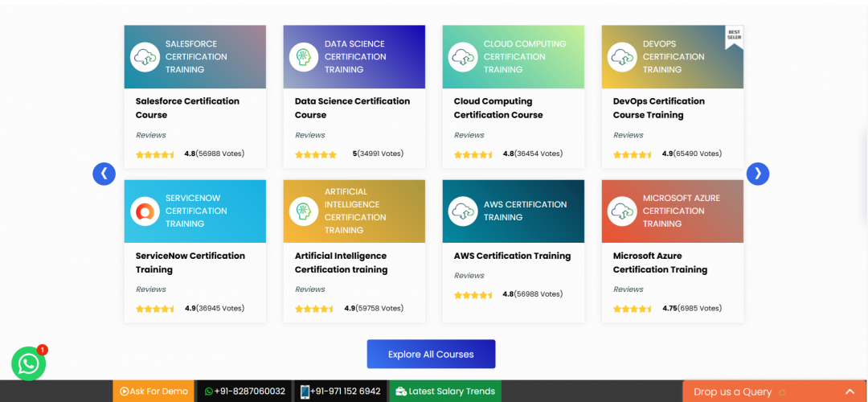Open AWS Certification Training title
Screen dimensions: 868x402
pyautogui.click(x=512, y=256)
